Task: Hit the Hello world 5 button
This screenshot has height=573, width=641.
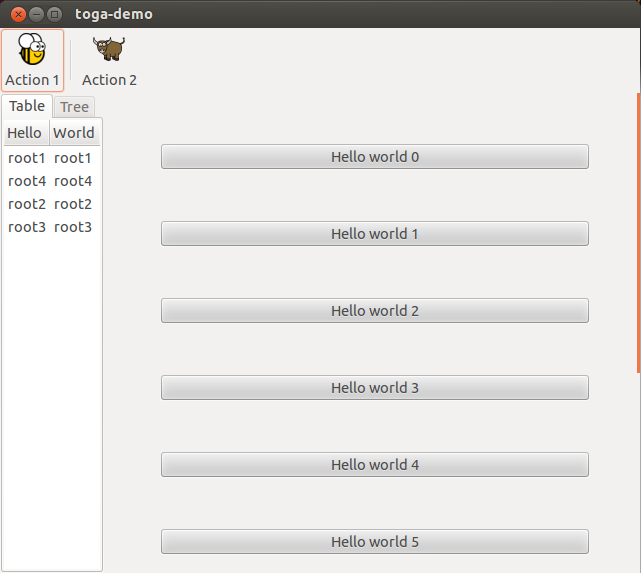Action: click(x=374, y=542)
